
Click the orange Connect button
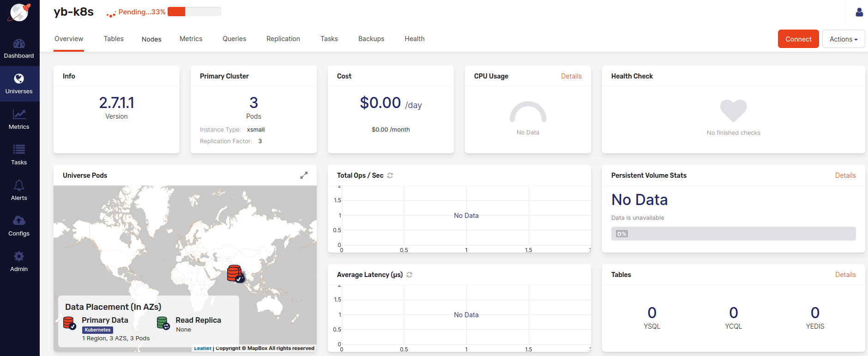pyautogui.click(x=798, y=39)
